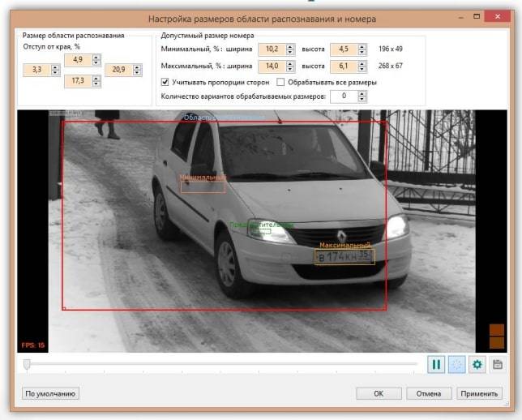Click the video timeline slider handle
Screen dimensions: 522x420
27,365
